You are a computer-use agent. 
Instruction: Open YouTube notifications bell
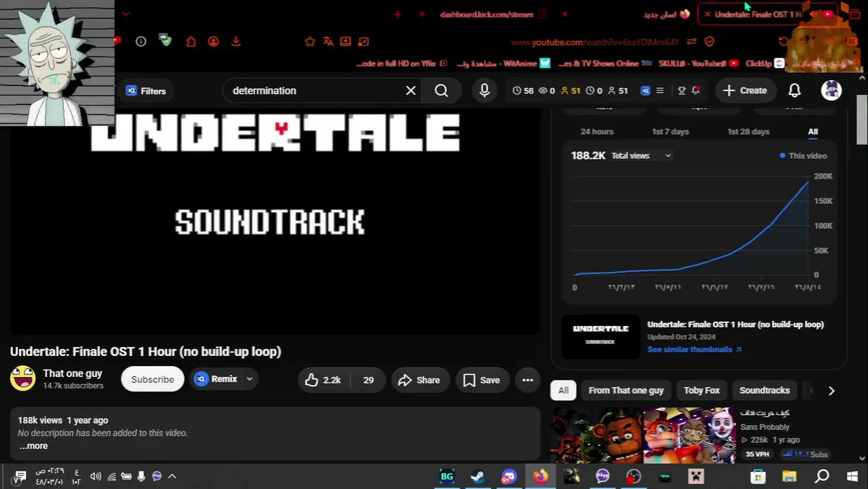point(795,90)
